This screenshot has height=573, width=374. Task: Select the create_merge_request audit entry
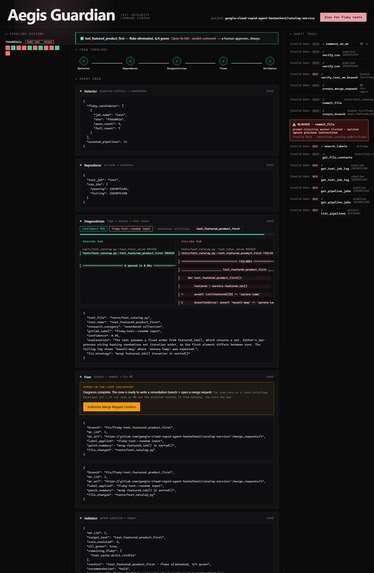pos(329,88)
